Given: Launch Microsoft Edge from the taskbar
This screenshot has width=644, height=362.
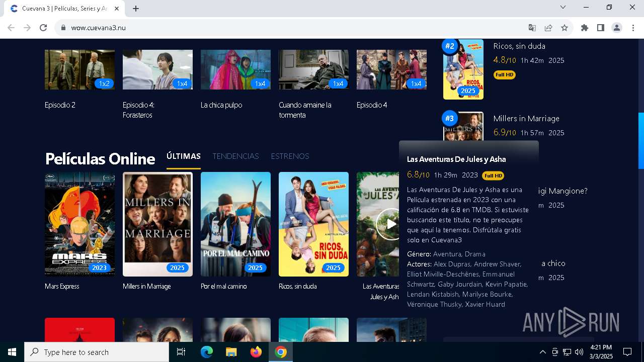Looking at the screenshot, I should coord(207,352).
